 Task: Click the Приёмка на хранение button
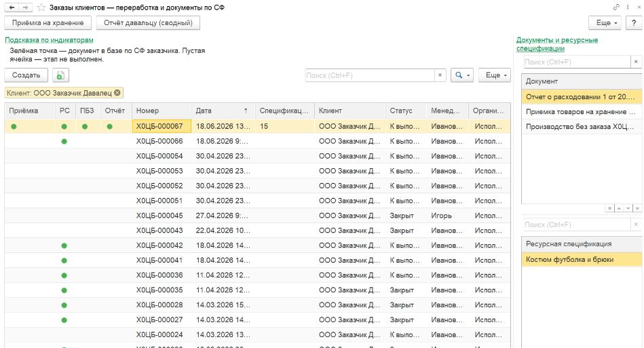48,23
